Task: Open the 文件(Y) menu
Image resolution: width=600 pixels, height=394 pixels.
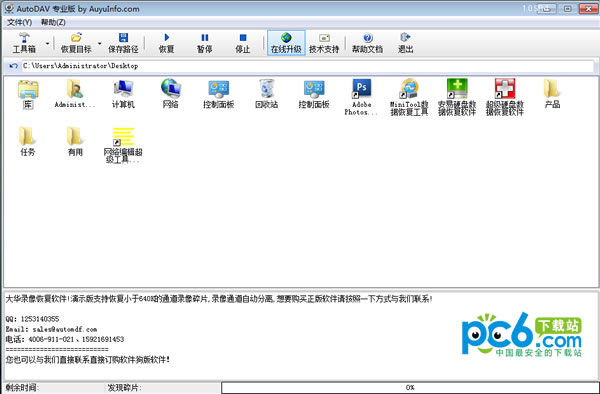Action: pos(20,22)
